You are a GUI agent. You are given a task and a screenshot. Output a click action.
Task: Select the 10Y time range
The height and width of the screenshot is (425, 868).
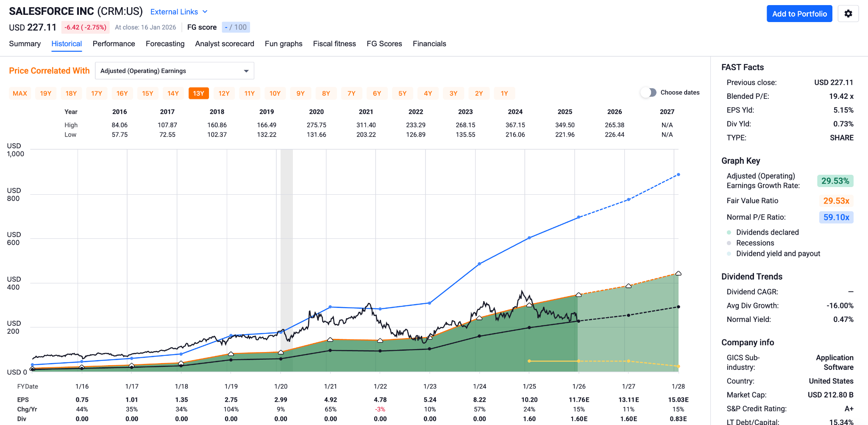[275, 93]
